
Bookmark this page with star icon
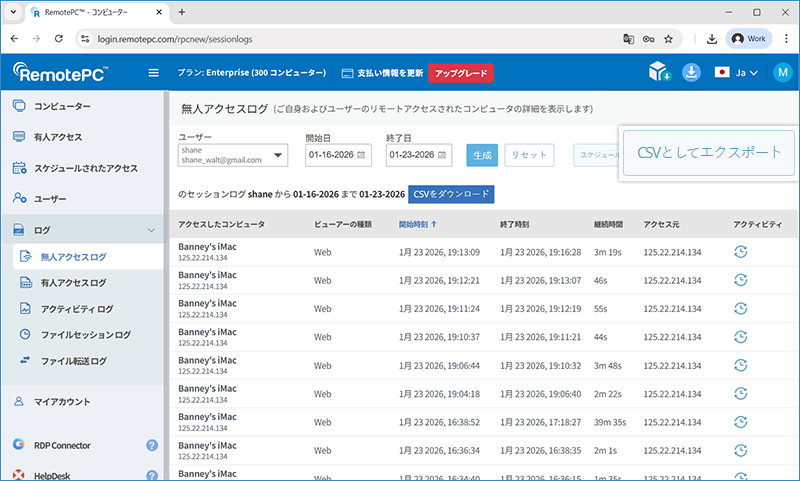(668, 39)
